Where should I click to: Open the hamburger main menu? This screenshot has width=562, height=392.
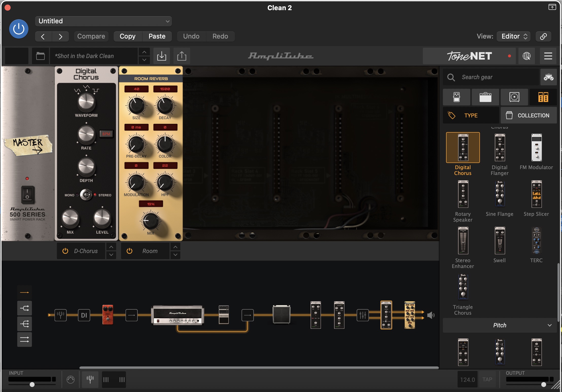coord(548,56)
